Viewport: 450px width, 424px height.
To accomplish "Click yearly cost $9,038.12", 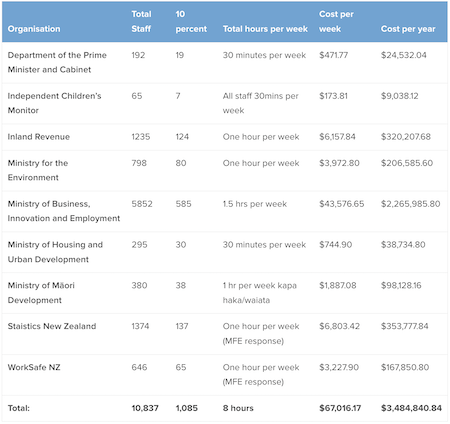I will 400,96.
